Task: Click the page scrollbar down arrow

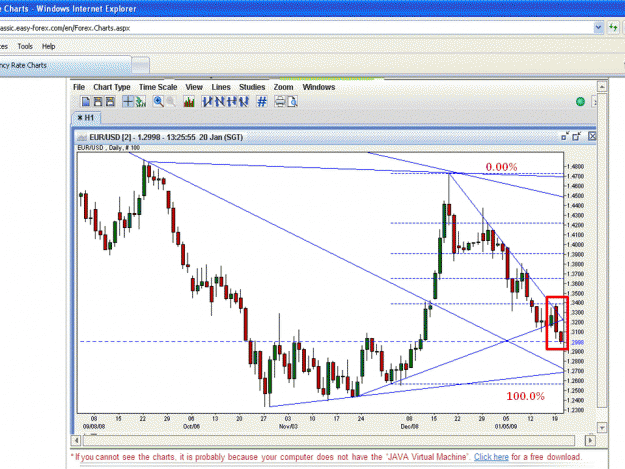Action: 602,428
